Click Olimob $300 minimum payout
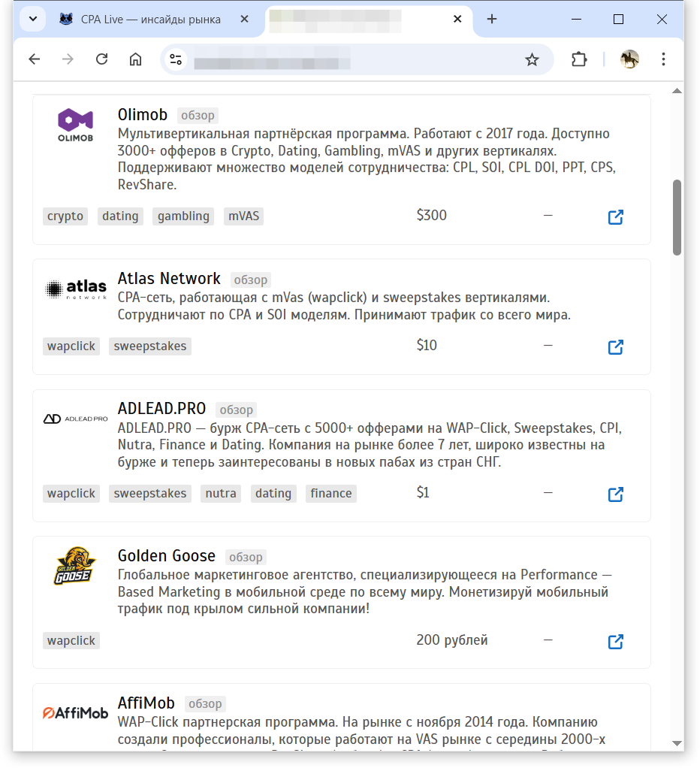The image size is (700, 768). click(x=432, y=215)
